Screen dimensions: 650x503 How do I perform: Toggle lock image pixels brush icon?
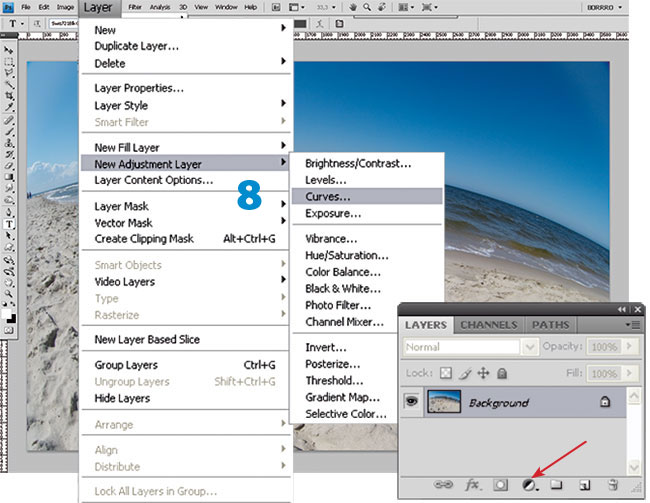coord(465,374)
